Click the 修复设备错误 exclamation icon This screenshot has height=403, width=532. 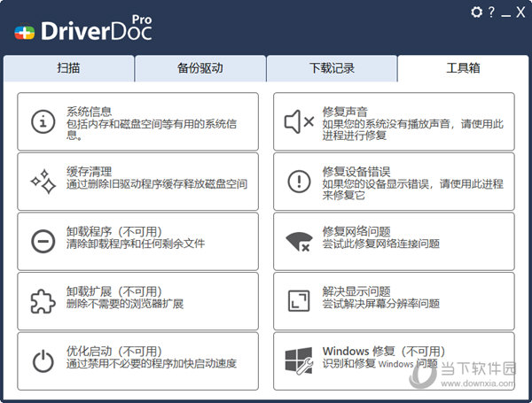[x=299, y=182]
